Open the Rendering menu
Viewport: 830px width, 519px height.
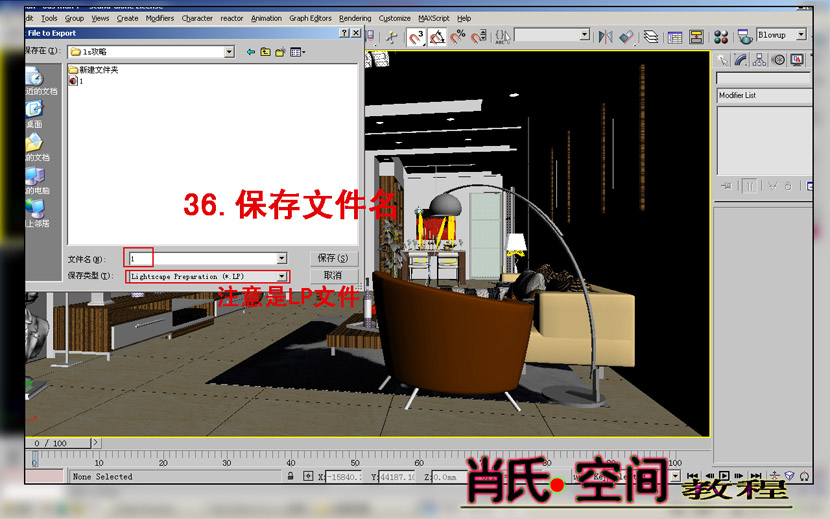click(x=355, y=18)
